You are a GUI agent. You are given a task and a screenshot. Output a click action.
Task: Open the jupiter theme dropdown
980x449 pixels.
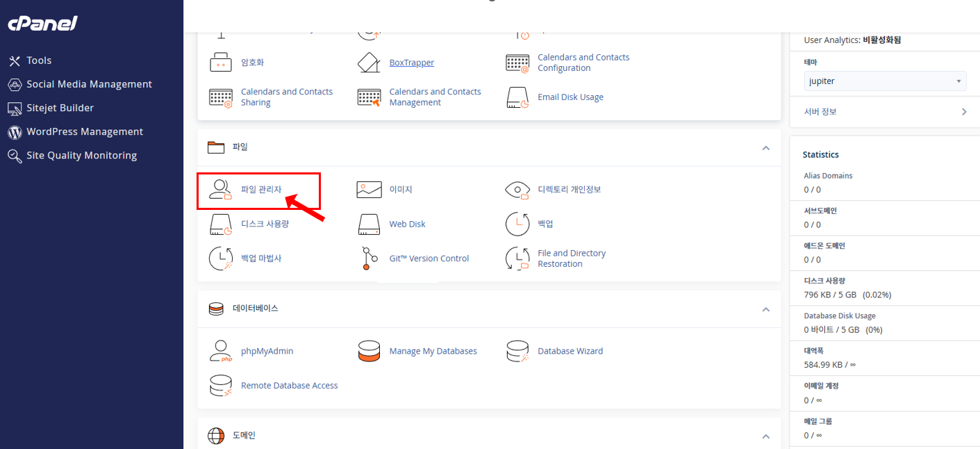tap(885, 81)
